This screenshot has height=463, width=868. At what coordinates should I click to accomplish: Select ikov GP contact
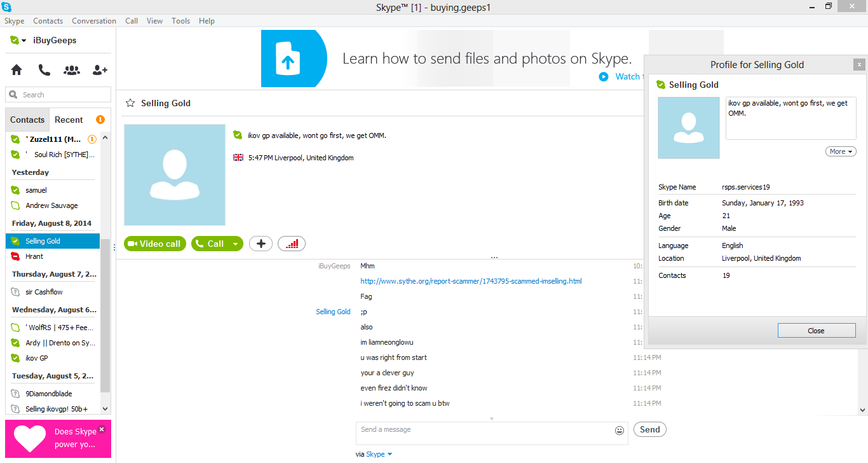(53, 358)
